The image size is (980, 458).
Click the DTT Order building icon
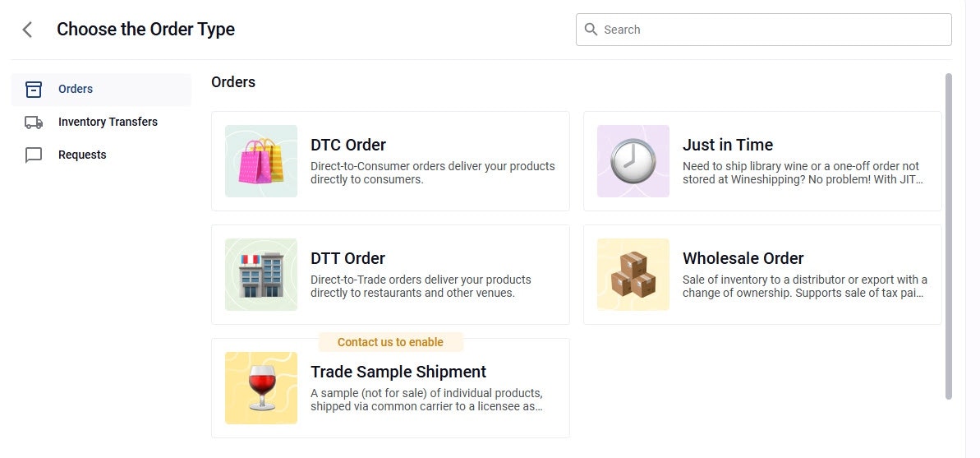(x=261, y=275)
